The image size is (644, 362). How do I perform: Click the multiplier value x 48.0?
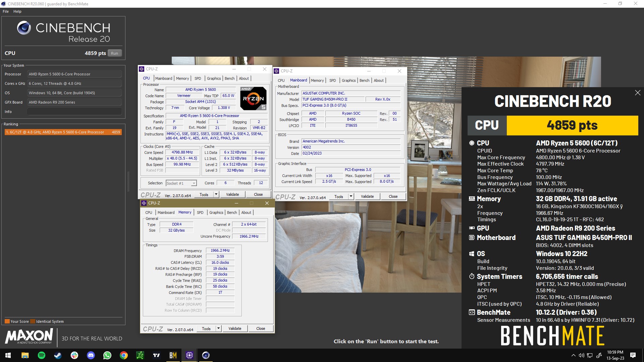[x=182, y=158]
